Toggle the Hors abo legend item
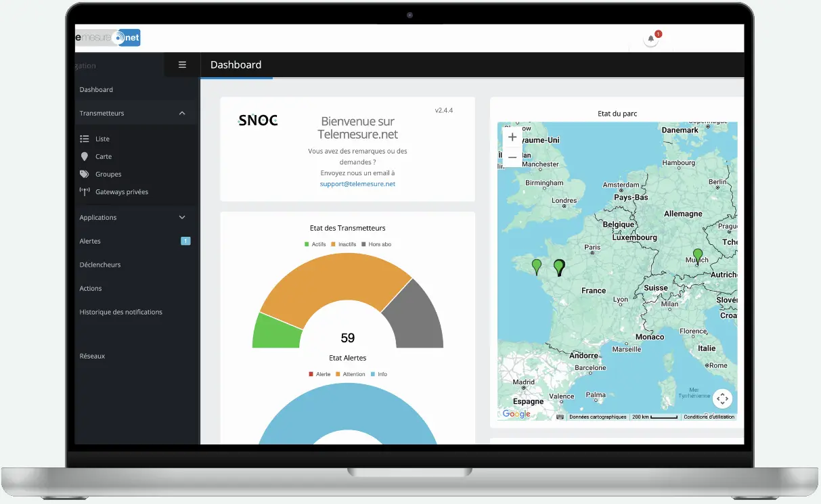The image size is (821, 504). (x=376, y=244)
